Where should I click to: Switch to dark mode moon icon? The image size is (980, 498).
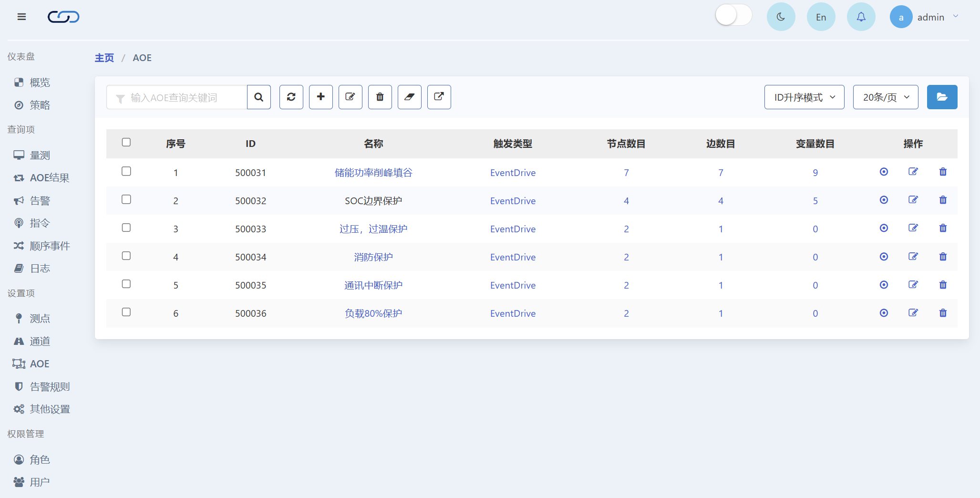781,17
